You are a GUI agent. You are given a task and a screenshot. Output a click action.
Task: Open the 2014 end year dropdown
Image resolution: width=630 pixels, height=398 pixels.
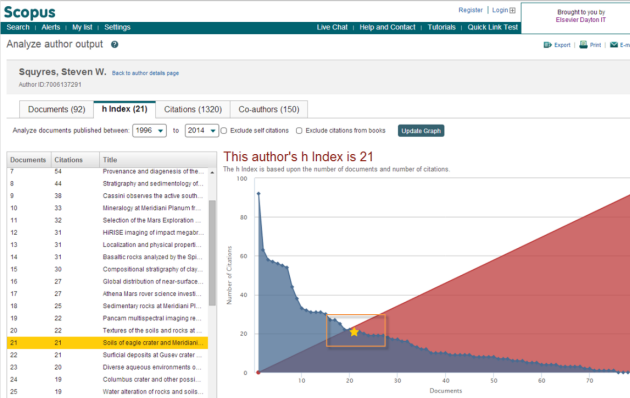(x=202, y=131)
